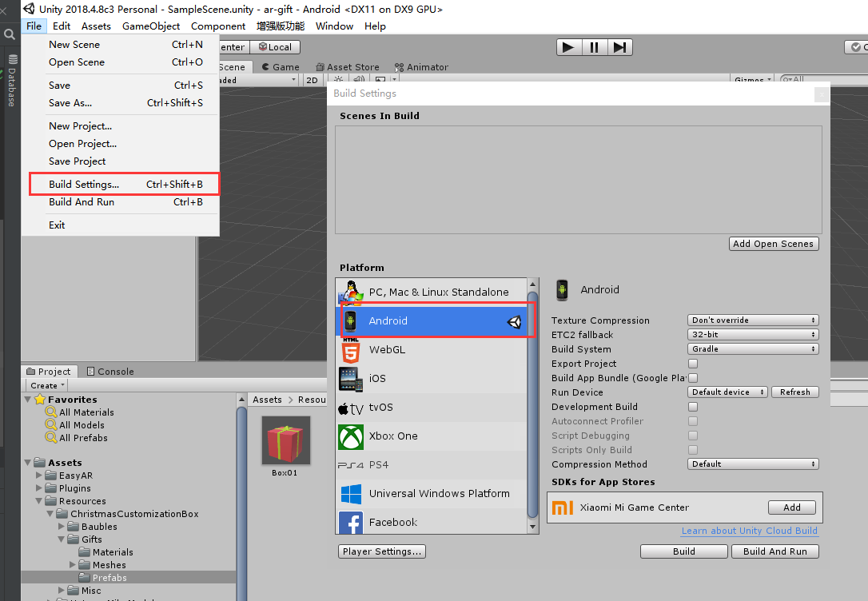Click Add next to Xiaomi Mi Game Center
Image resolution: width=868 pixels, height=601 pixels.
tap(791, 507)
